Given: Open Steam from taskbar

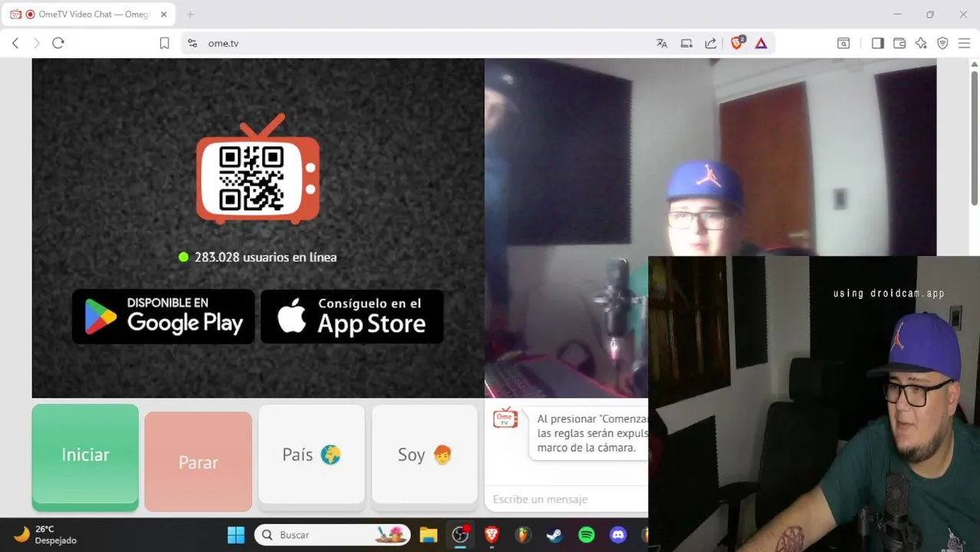Looking at the screenshot, I should click(554, 534).
